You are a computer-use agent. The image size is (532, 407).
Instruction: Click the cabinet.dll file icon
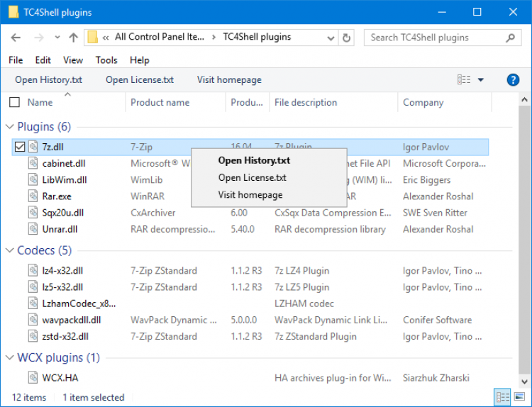(x=33, y=164)
